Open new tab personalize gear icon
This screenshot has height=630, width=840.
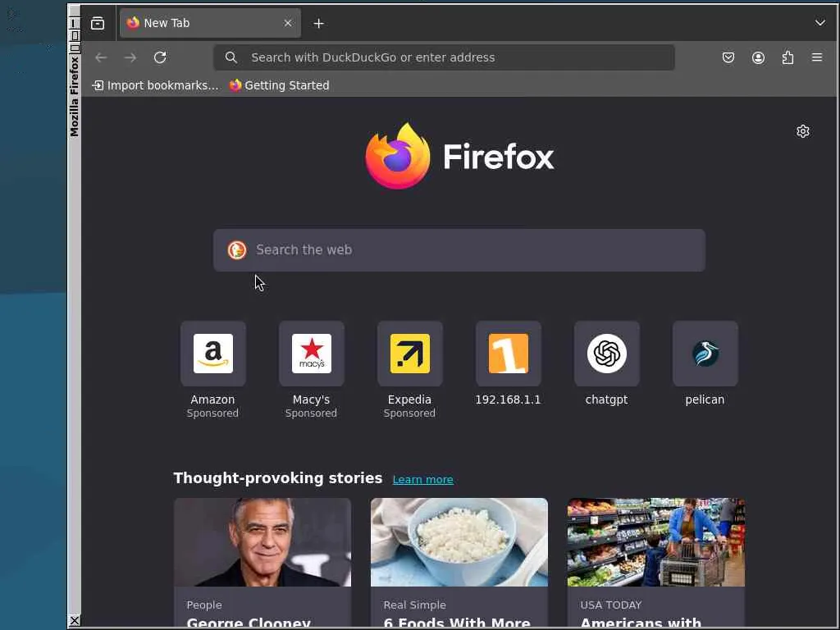[802, 131]
